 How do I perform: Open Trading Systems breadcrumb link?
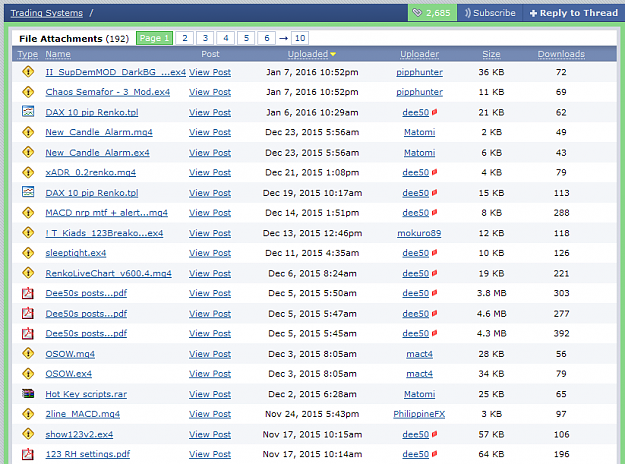pyautogui.click(x=47, y=13)
